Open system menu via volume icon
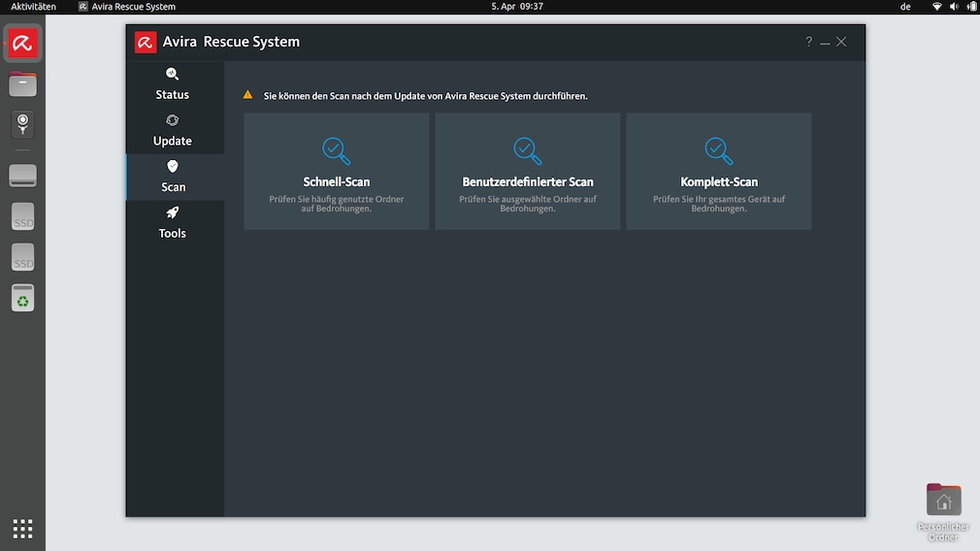 coord(955,7)
